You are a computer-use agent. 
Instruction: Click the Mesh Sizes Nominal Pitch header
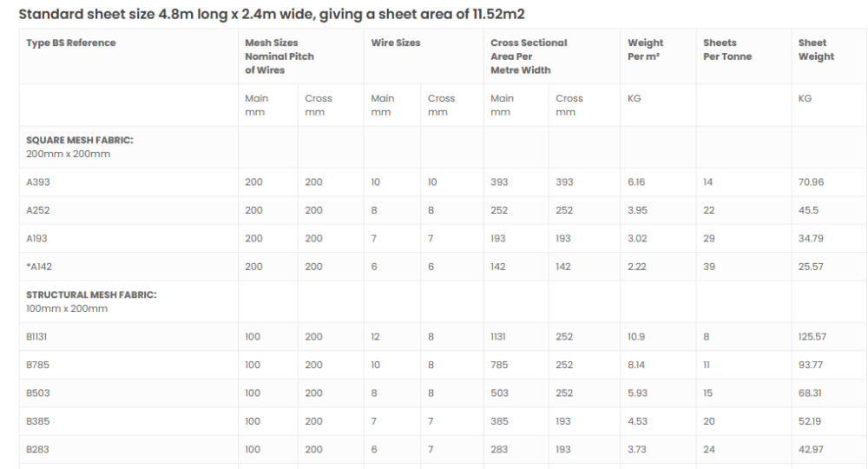click(279, 56)
